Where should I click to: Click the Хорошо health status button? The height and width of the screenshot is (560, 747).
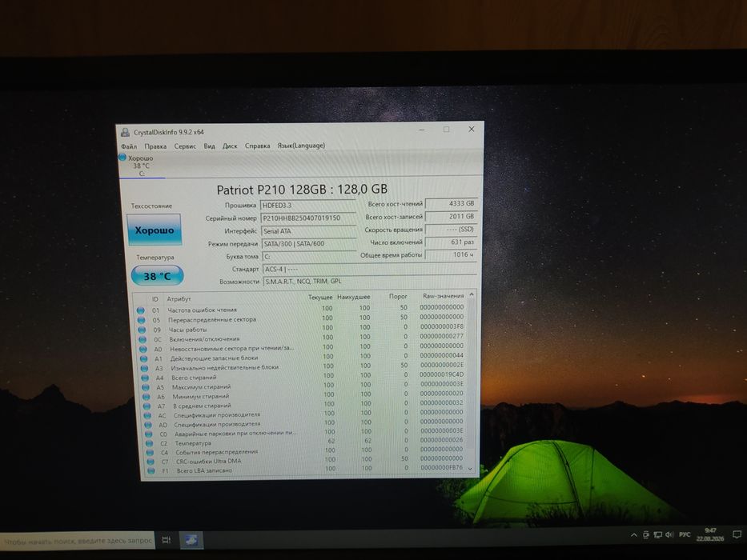(x=155, y=230)
